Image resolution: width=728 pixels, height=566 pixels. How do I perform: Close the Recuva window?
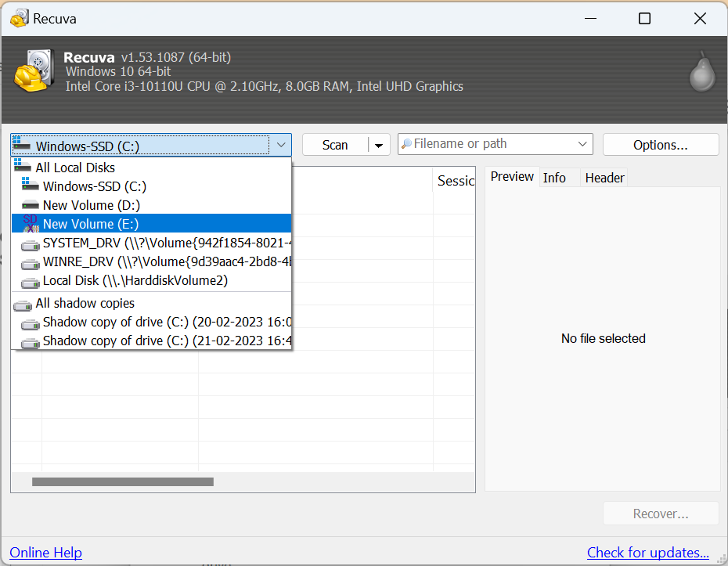[700, 19]
